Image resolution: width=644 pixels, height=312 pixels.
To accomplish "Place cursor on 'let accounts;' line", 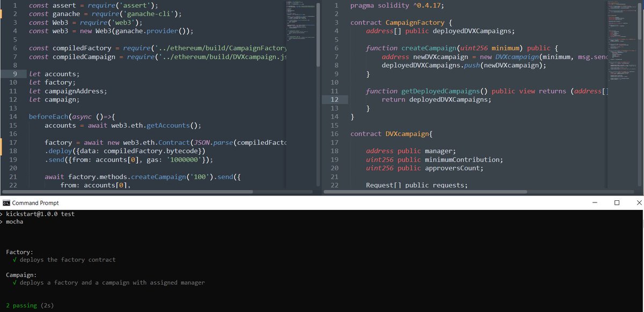I will click(54, 74).
